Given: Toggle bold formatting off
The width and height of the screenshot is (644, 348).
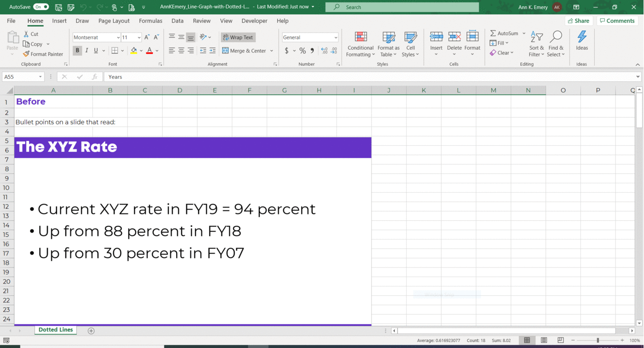Looking at the screenshot, I should point(77,50).
